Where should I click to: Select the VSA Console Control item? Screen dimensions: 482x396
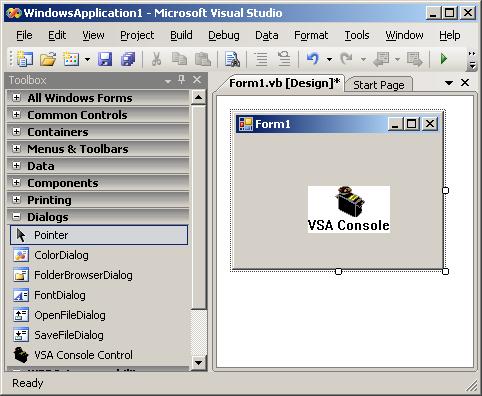click(99, 355)
